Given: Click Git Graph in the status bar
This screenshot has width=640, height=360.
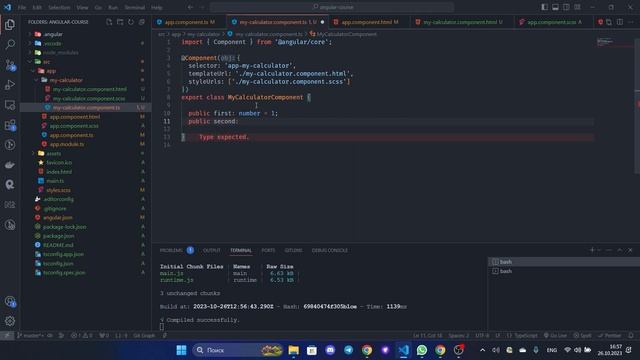Looking at the screenshot, I should coord(144,336).
